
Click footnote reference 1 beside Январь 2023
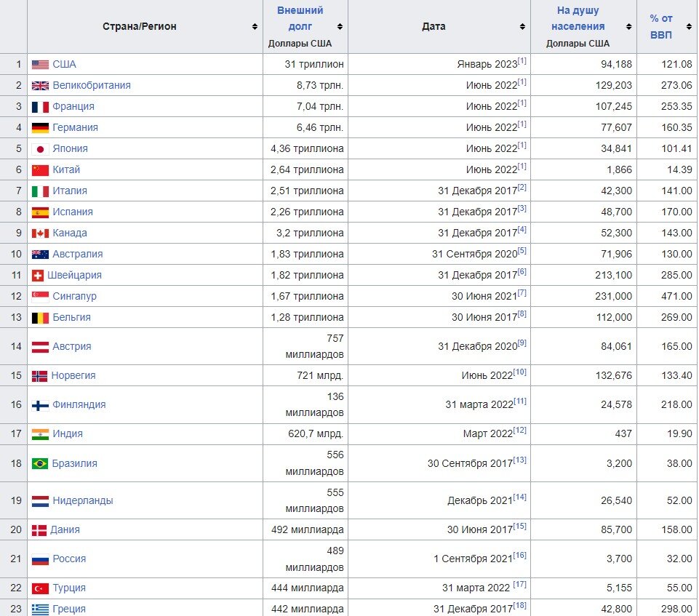522,61
